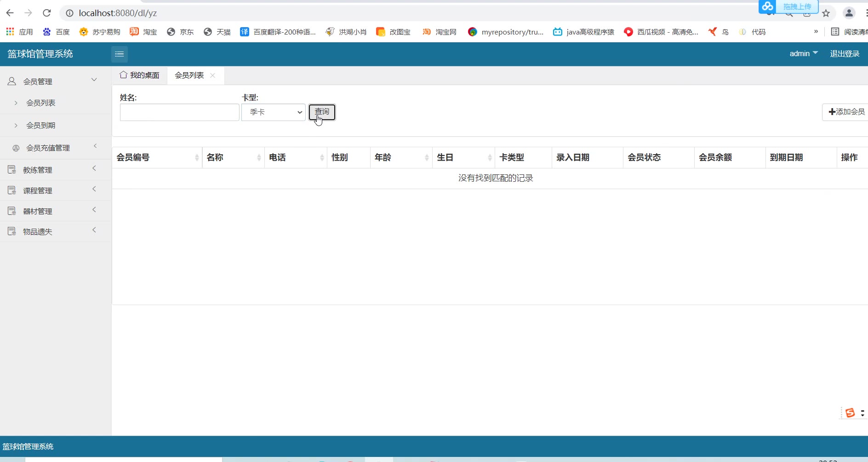Click the home icon on 我的桌面 tab
868x462 pixels.
(123, 75)
